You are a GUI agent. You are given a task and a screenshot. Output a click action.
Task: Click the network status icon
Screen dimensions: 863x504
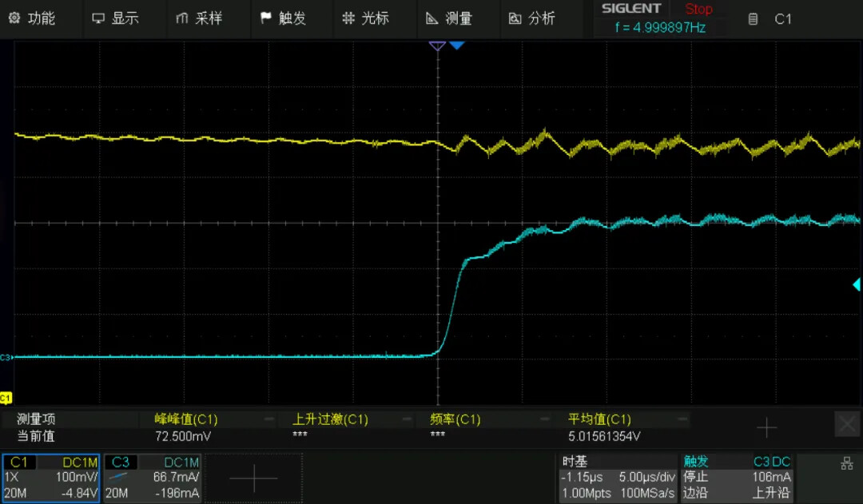[x=847, y=463]
